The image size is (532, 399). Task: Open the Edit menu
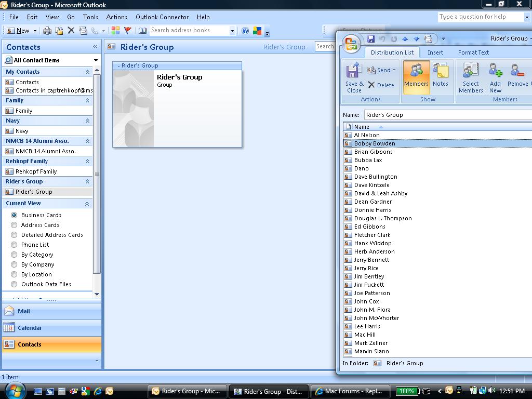point(32,17)
